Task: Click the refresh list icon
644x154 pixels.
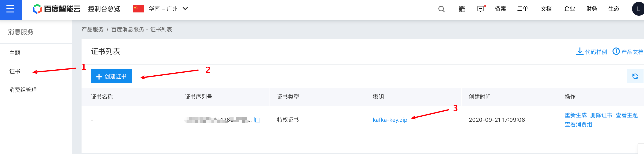Action: [635, 76]
